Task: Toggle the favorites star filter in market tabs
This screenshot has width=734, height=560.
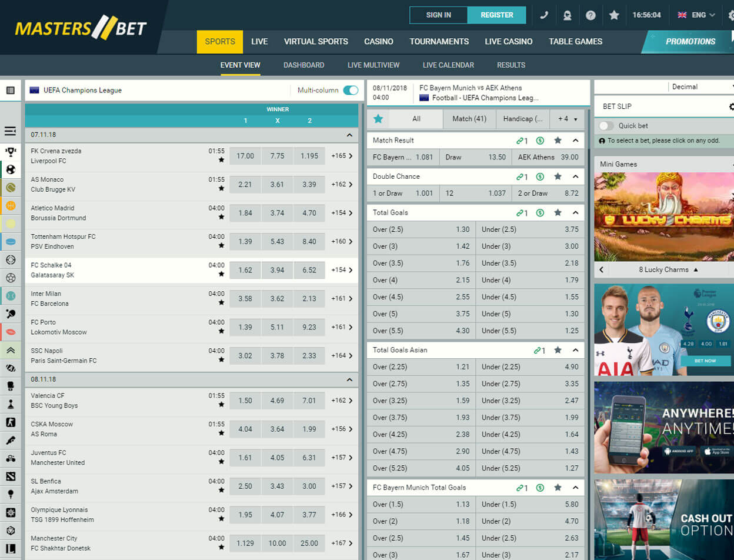Action: pyautogui.click(x=378, y=119)
